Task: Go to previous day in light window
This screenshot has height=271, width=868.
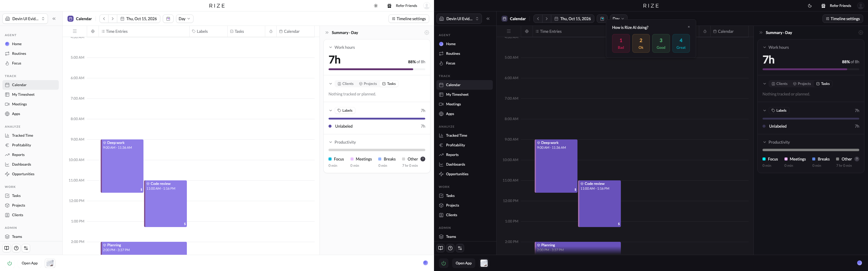Action: tap(104, 19)
